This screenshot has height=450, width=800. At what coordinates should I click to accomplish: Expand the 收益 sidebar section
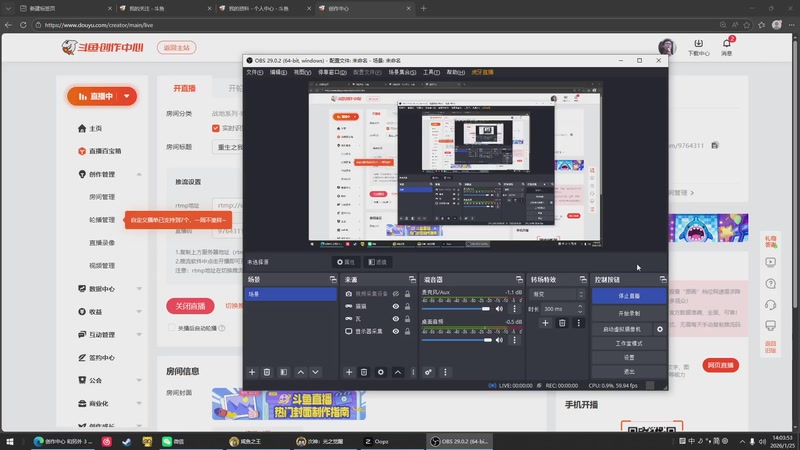[x=139, y=312]
